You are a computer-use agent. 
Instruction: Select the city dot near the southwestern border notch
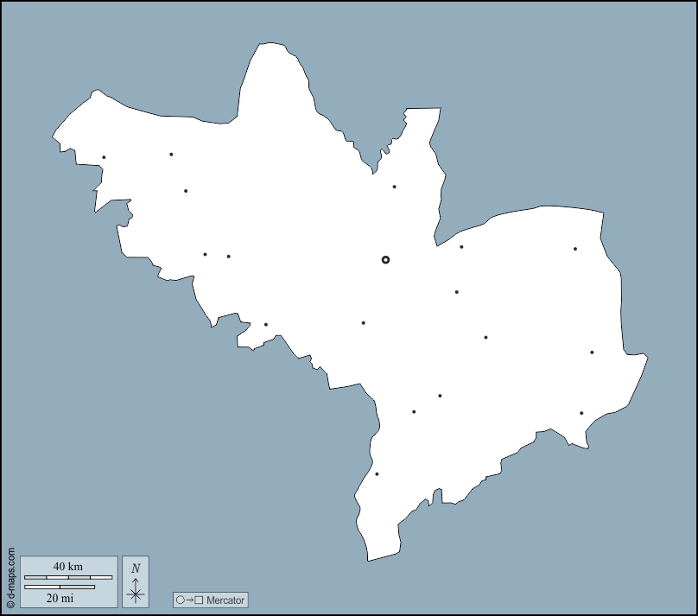(265, 325)
